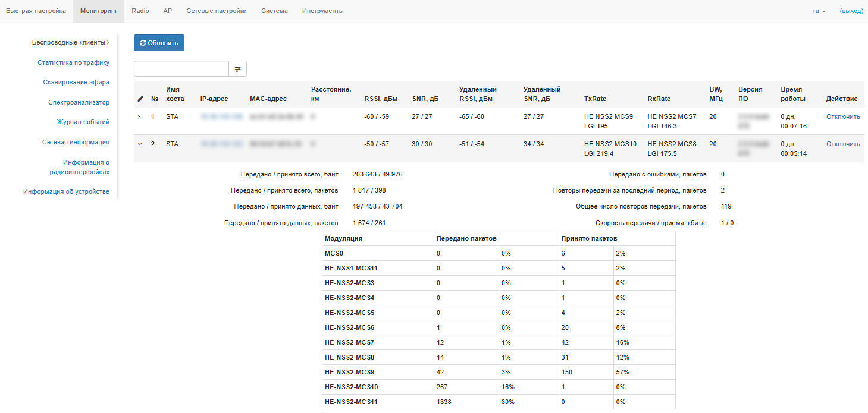The height and width of the screenshot is (413, 868).
Task: Click the RxRate column header
Action: 659,99
